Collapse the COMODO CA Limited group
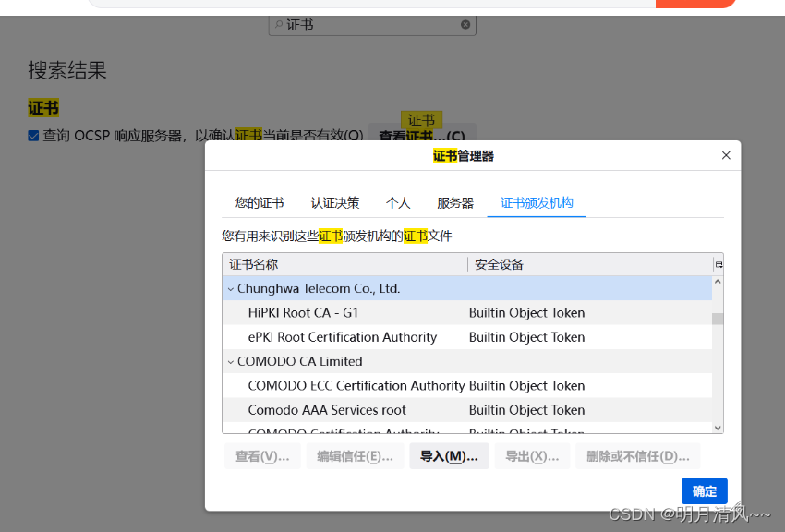 pos(230,361)
